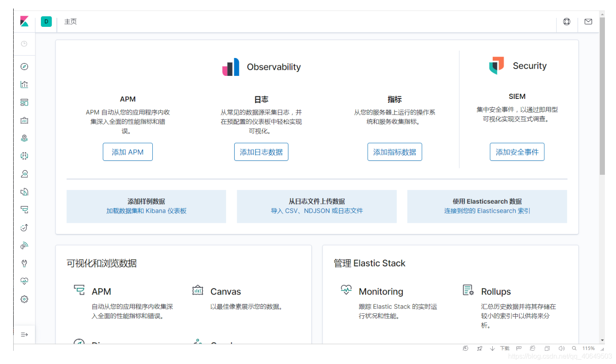Image resolution: width=616 pixels, height=364 pixels.
Task: Click the 管理 Elastic Stack section title
Action: pyautogui.click(x=369, y=263)
